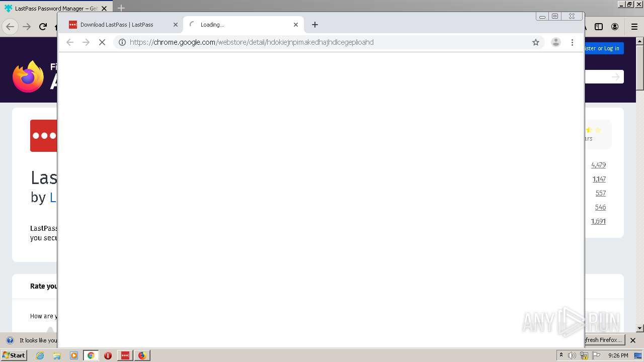Viewport: 644px width, 362px height.
Task: Open the Firefox account icon
Action: 615,27
